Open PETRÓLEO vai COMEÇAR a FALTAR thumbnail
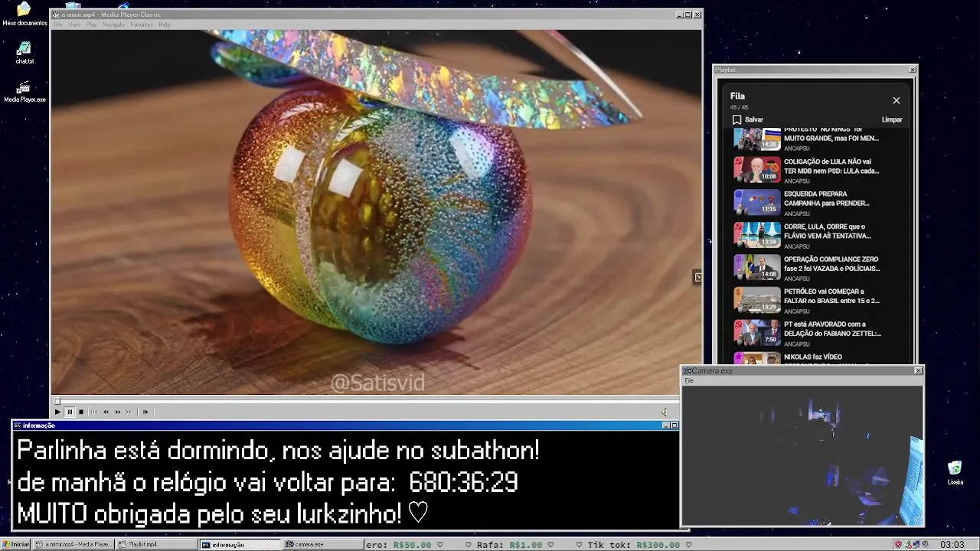This screenshot has height=551, width=980. point(757,300)
